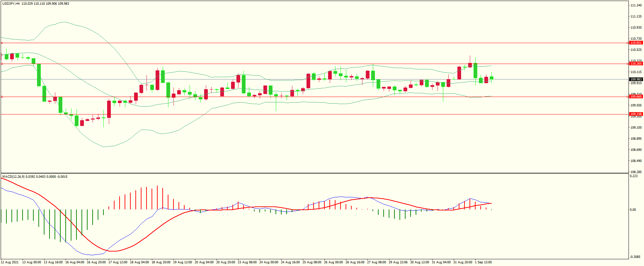Select the 110.265 red price tag

636,64
